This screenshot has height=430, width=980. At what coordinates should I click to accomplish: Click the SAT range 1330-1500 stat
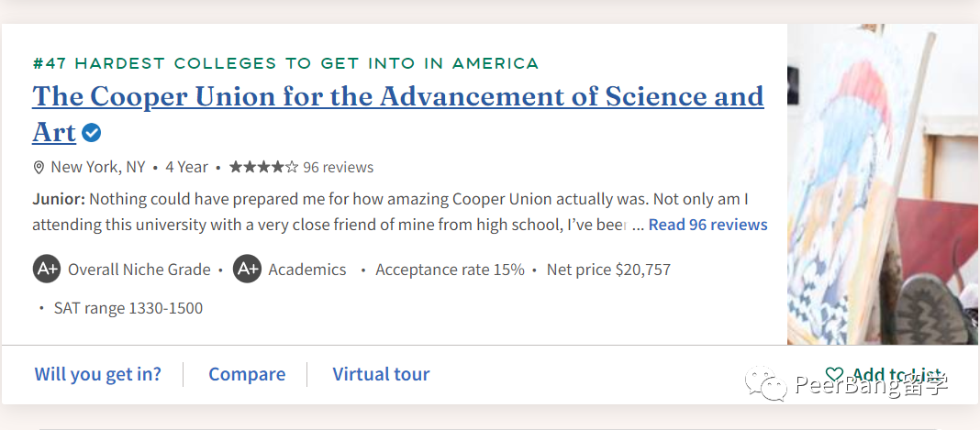(128, 308)
